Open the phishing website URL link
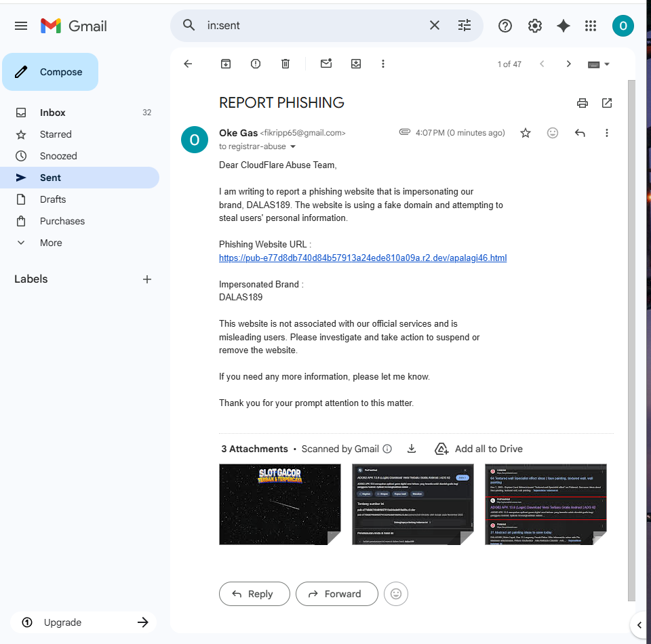The height and width of the screenshot is (644, 651). [362, 258]
